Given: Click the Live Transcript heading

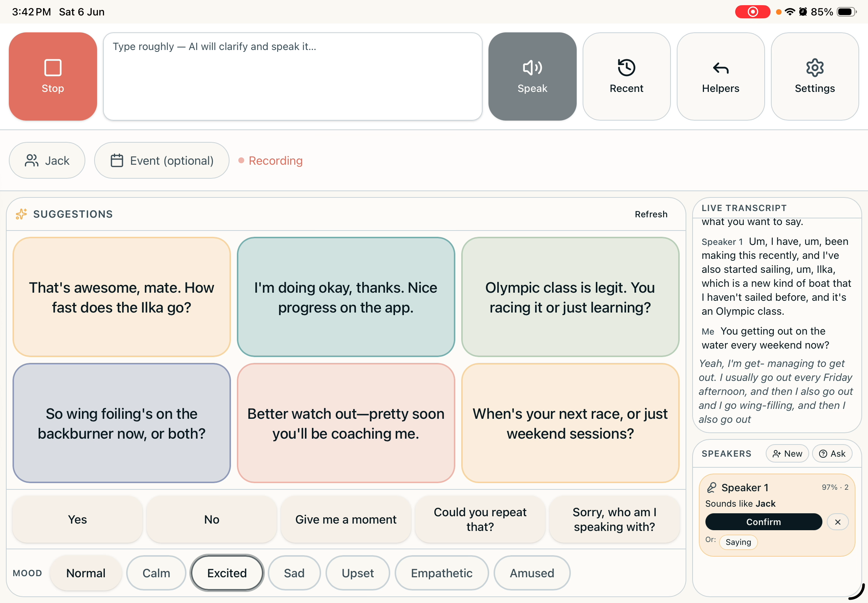Looking at the screenshot, I should 744,208.
